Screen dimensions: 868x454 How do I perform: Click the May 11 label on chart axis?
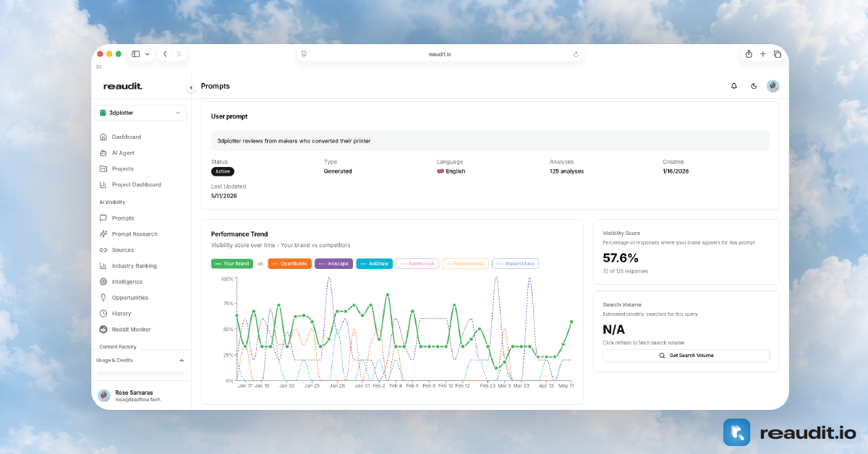(566, 386)
